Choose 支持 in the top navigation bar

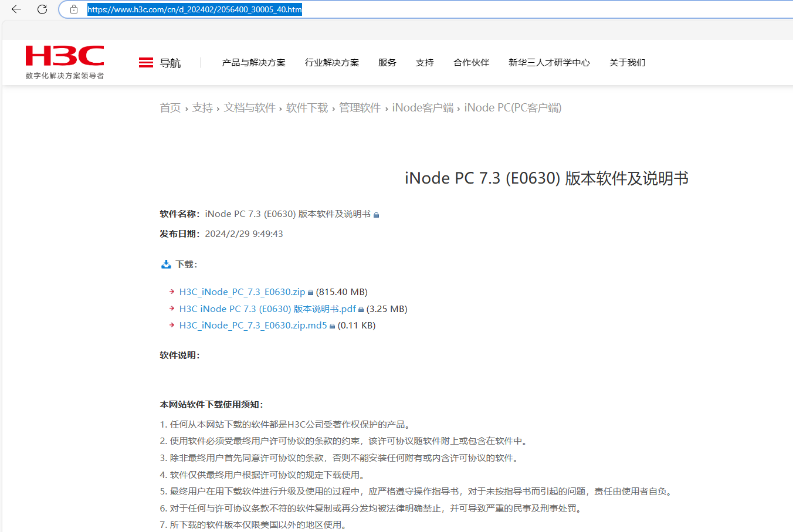[425, 63]
